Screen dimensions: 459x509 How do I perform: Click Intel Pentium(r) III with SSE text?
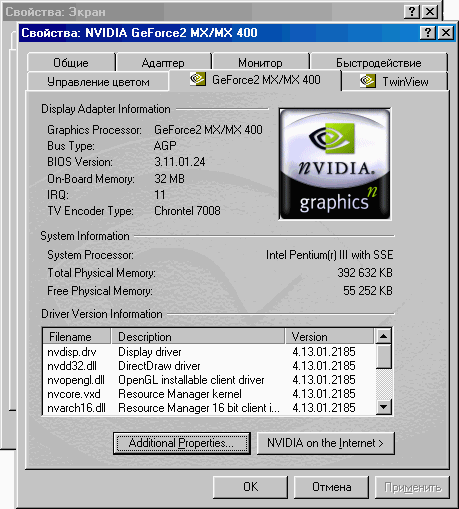[329, 255]
